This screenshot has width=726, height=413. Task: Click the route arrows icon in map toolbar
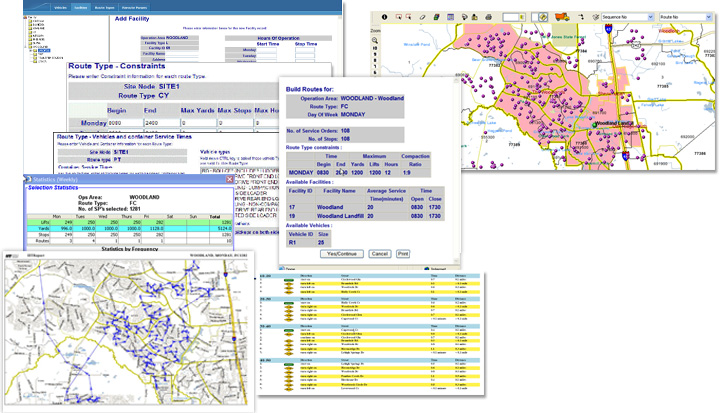click(x=582, y=17)
